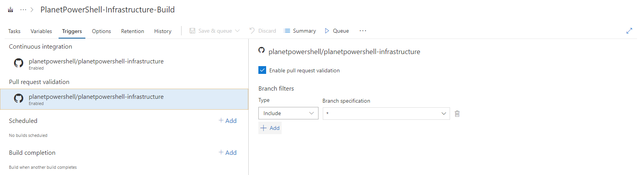The height and width of the screenshot is (175, 644).
Task: Select the Pull request validation repository entry
Action: click(124, 99)
